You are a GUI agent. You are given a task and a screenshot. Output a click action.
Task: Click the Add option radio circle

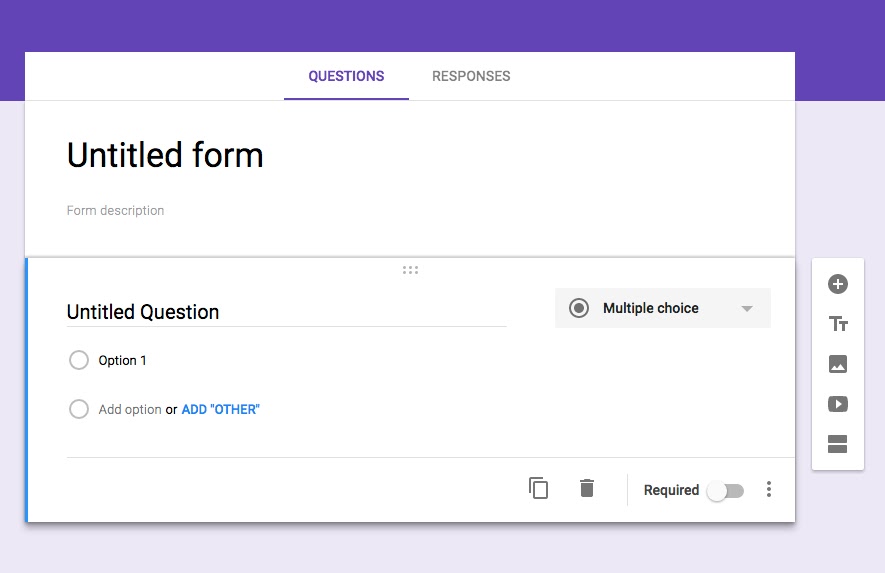pos(78,409)
